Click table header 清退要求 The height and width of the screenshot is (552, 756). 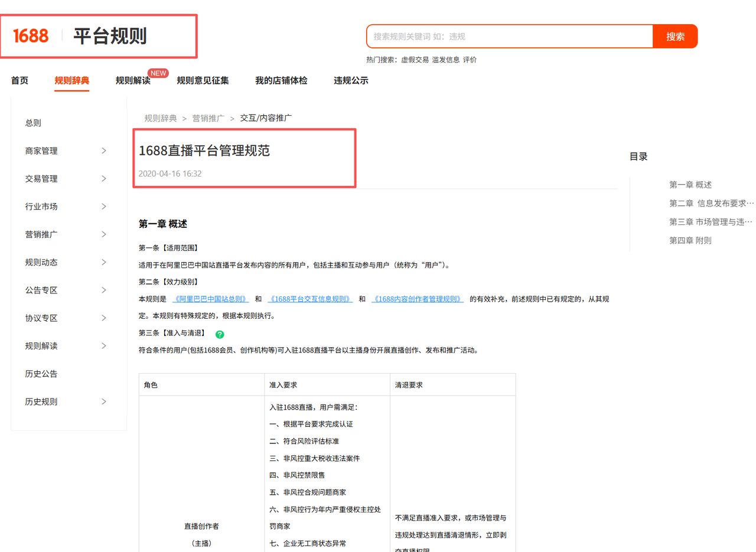(x=409, y=384)
